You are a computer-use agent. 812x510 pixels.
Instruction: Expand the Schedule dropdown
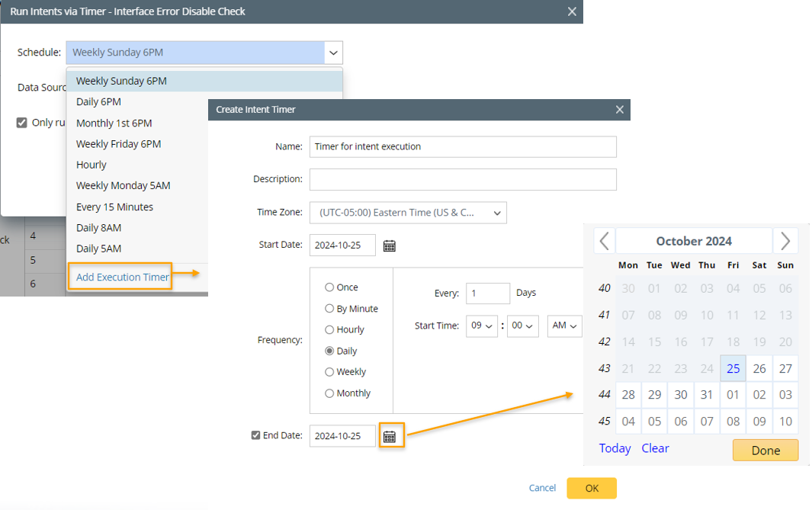(332, 53)
